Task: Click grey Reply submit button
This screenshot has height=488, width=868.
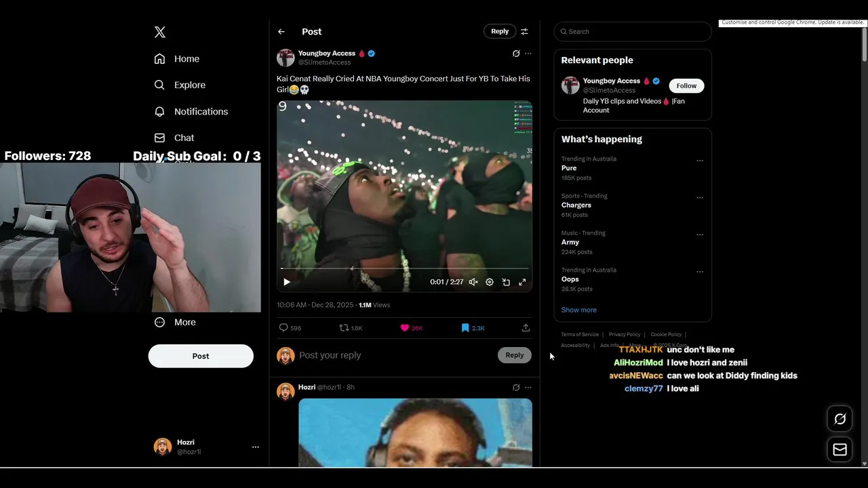Action: (515, 355)
